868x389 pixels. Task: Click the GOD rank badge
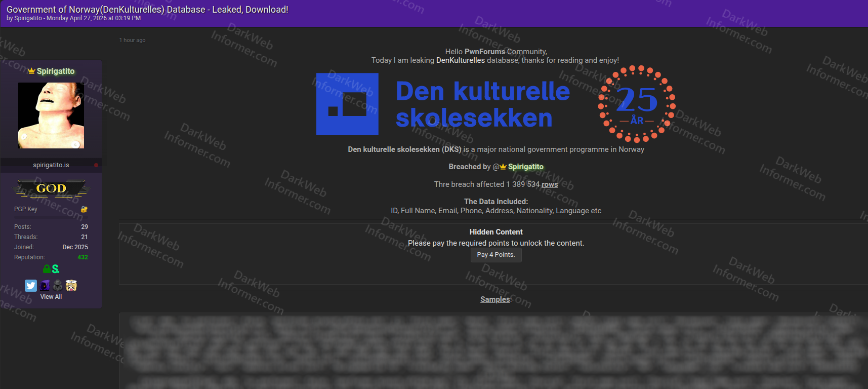click(51, 189)
